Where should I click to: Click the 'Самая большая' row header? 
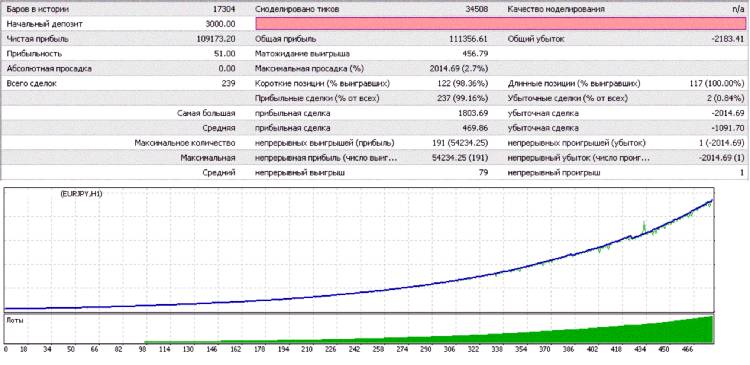[x=206, y=113]
